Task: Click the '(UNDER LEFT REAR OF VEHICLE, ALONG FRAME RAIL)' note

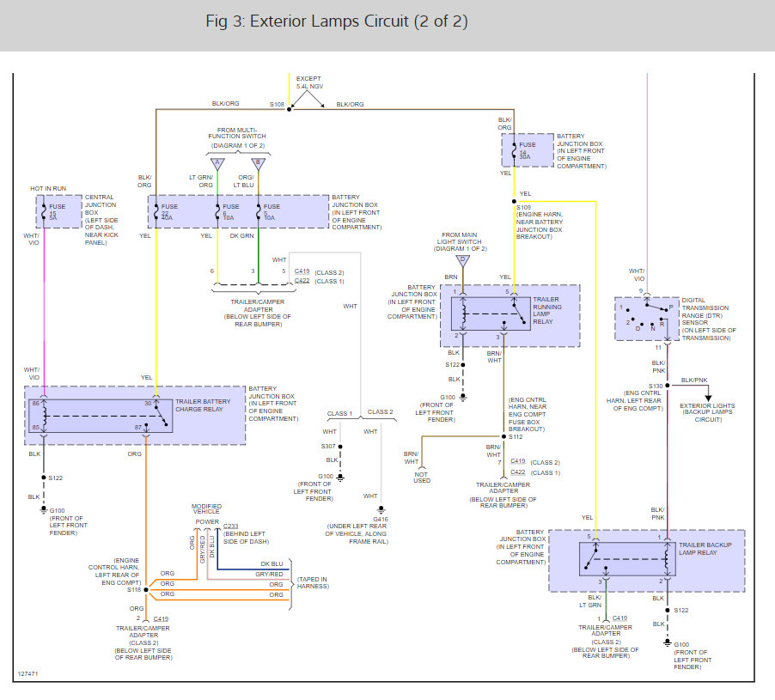Action: pos(357,534)
